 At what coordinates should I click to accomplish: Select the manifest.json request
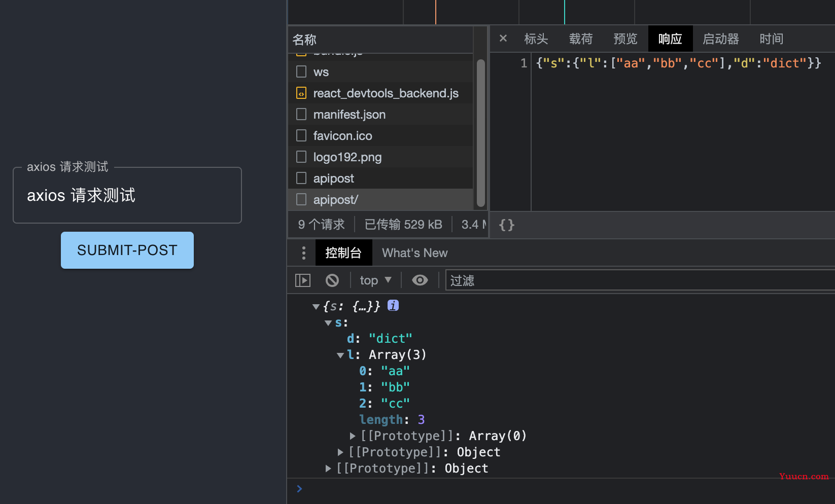pyautogui.click(x=380, y=115)
